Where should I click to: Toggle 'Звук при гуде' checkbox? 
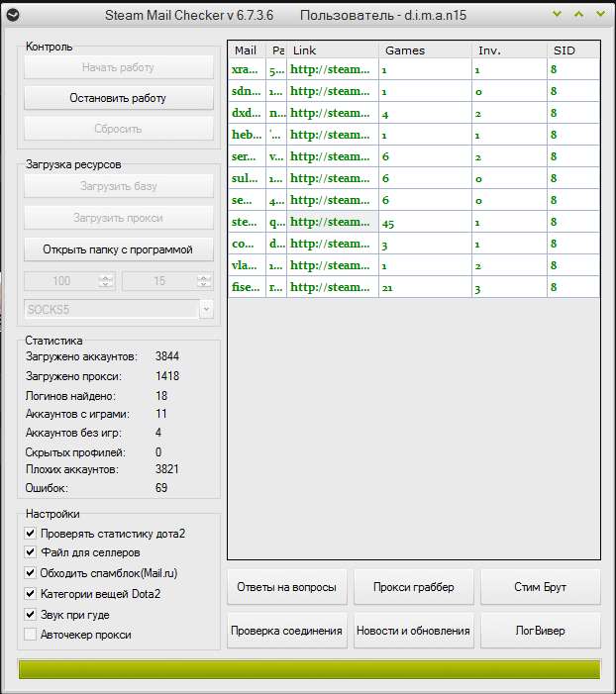point(30,615)
